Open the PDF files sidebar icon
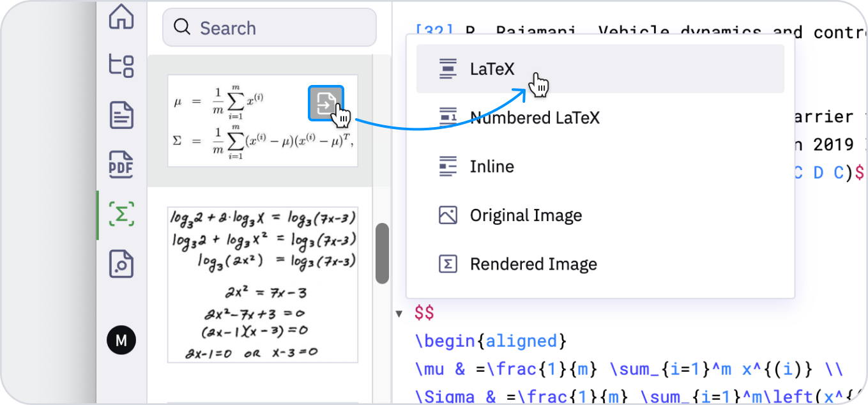Screen dimensions: 868x405 (x=121, y=165)
